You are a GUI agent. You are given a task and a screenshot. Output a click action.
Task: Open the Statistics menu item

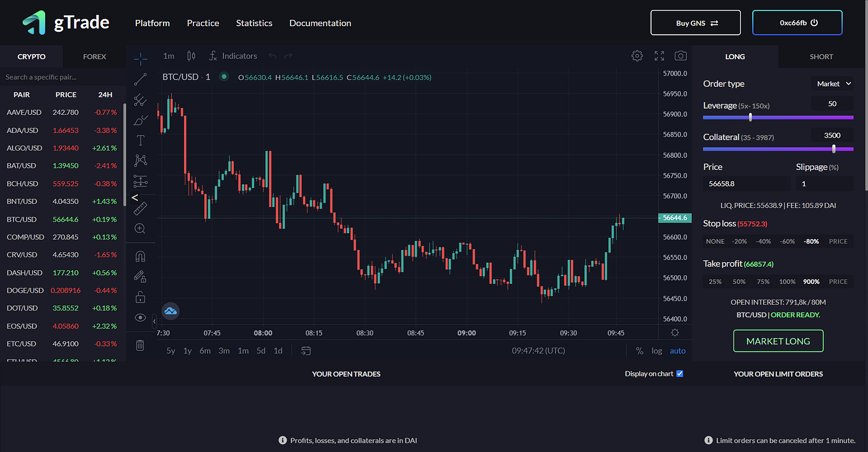pyautogui.click(x=254, y=23)
